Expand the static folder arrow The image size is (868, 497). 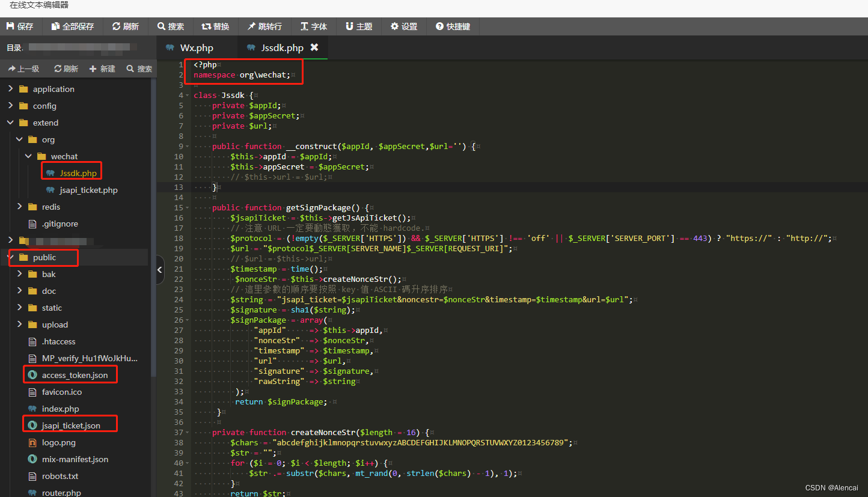tap(19, 308)
